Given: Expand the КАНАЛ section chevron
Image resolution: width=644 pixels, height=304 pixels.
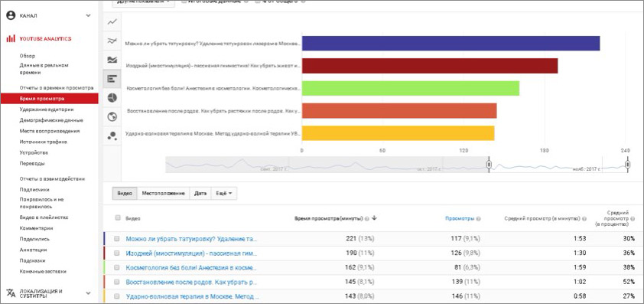Looking at the screenshot, I should 88,15.
